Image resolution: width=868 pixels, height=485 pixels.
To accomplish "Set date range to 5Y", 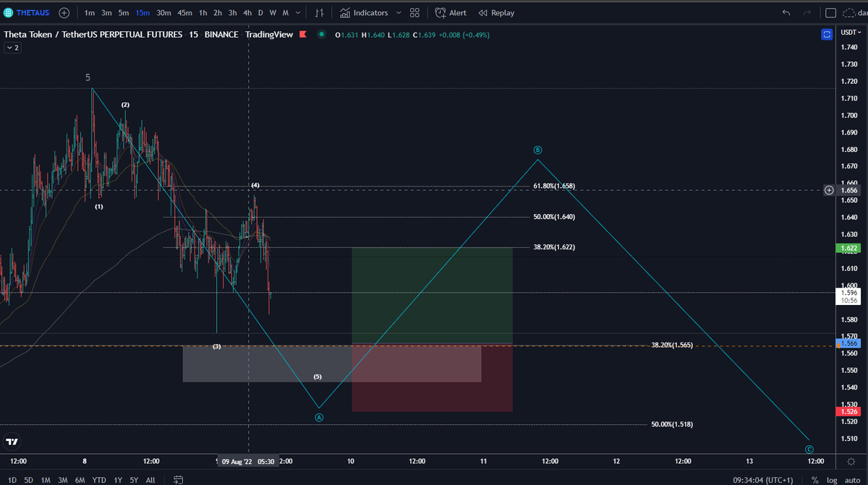I will 134,479.
